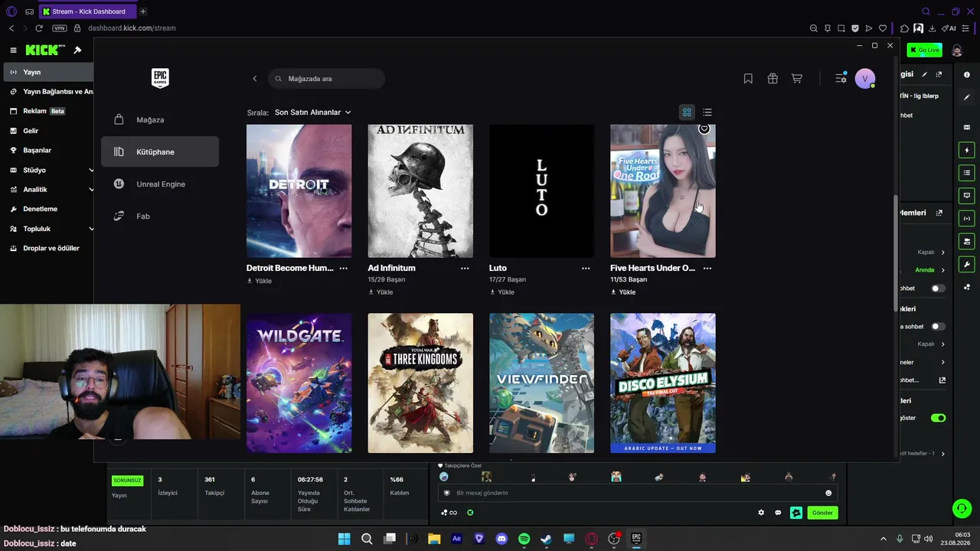Open Kick chat settings gear
Viewport: 980px width, 551px height.
coord(761,513)
